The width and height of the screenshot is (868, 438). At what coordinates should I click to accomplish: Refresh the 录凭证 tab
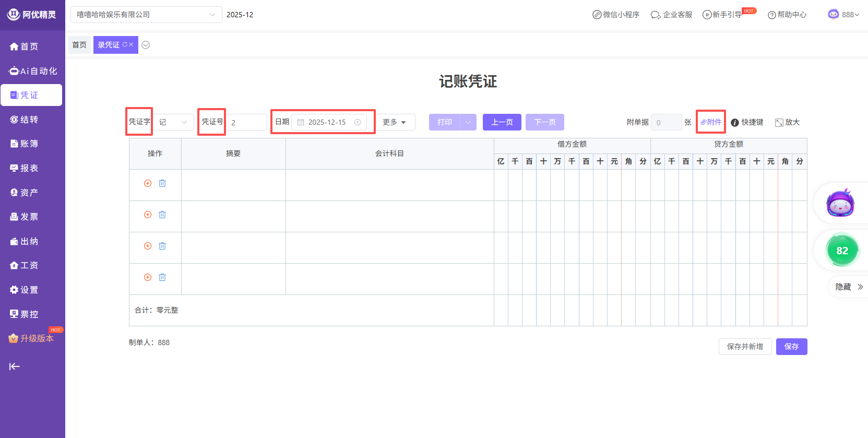point(125,45)
